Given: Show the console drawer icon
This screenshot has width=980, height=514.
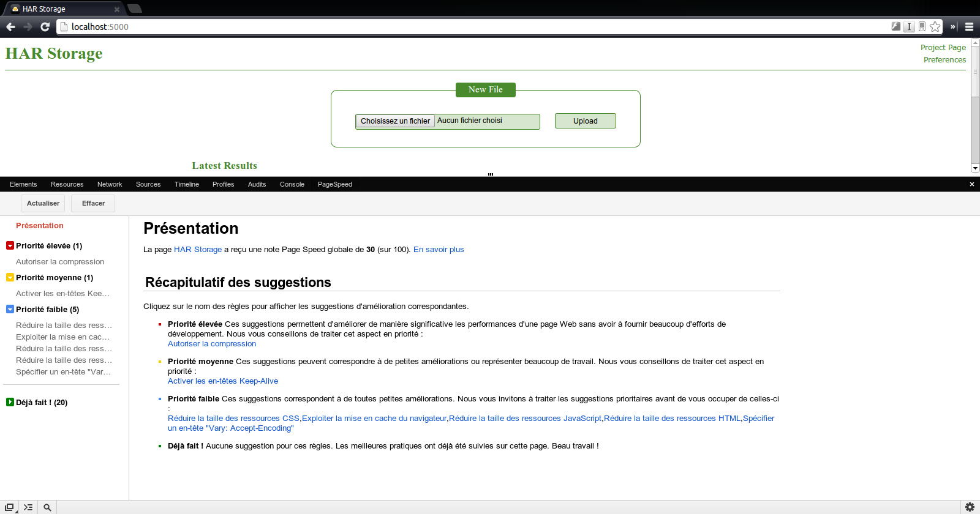Looking at the screenshot, I should click(x=28, y=507).
